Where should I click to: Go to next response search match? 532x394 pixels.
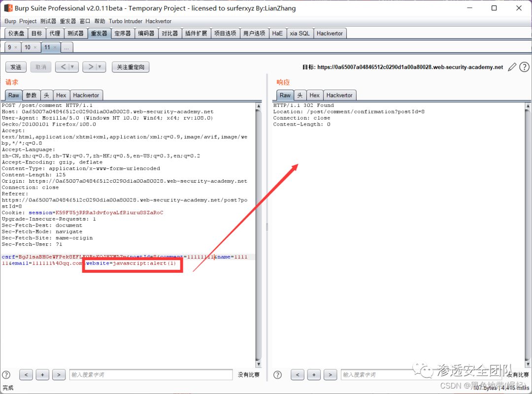pos(330,375)
